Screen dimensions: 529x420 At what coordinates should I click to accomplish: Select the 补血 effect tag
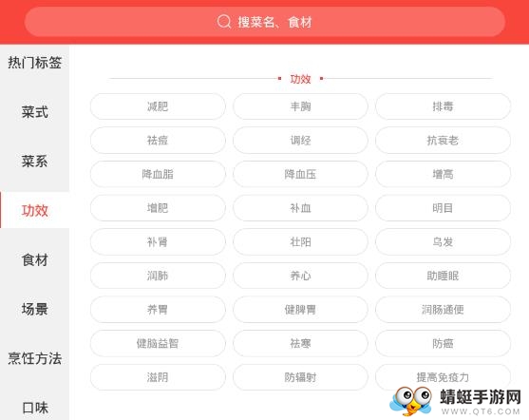click(x=300, y=208)
